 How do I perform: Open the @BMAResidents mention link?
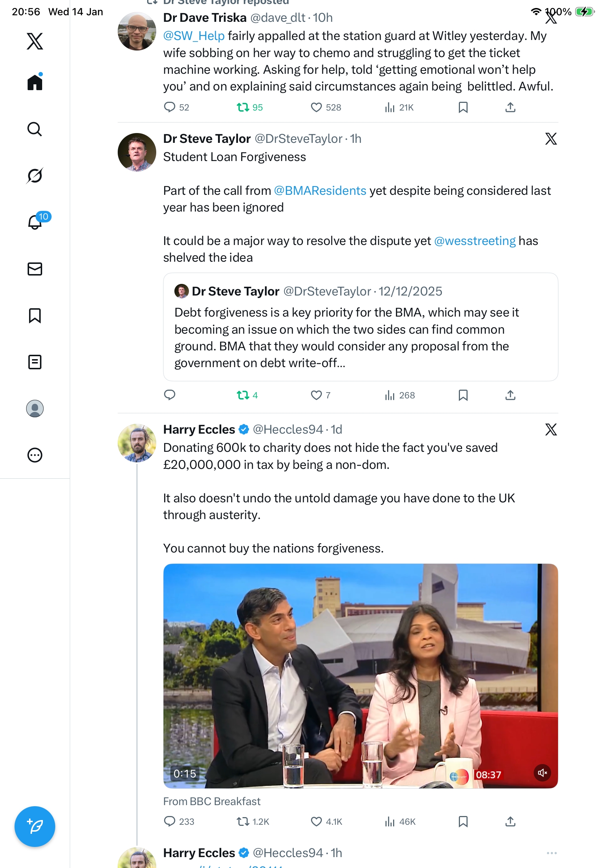(320, 191)
